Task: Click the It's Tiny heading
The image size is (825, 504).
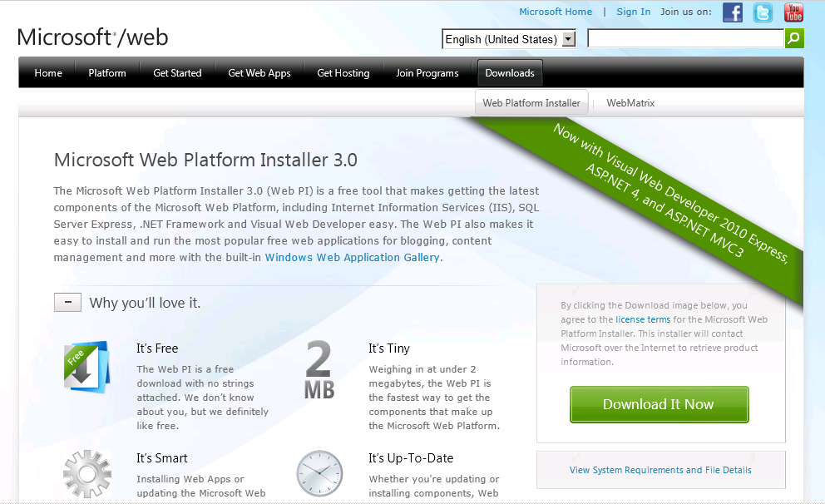Action: click(389, 348)
